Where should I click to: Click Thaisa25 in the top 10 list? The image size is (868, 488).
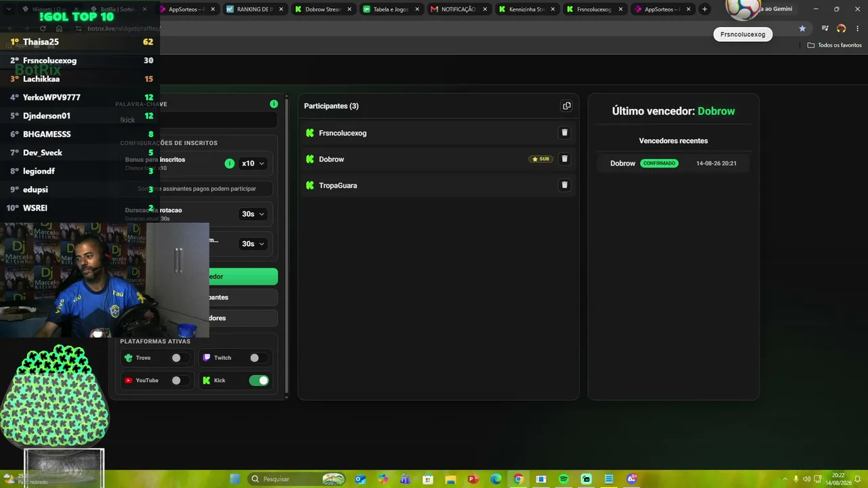point(41,42)
